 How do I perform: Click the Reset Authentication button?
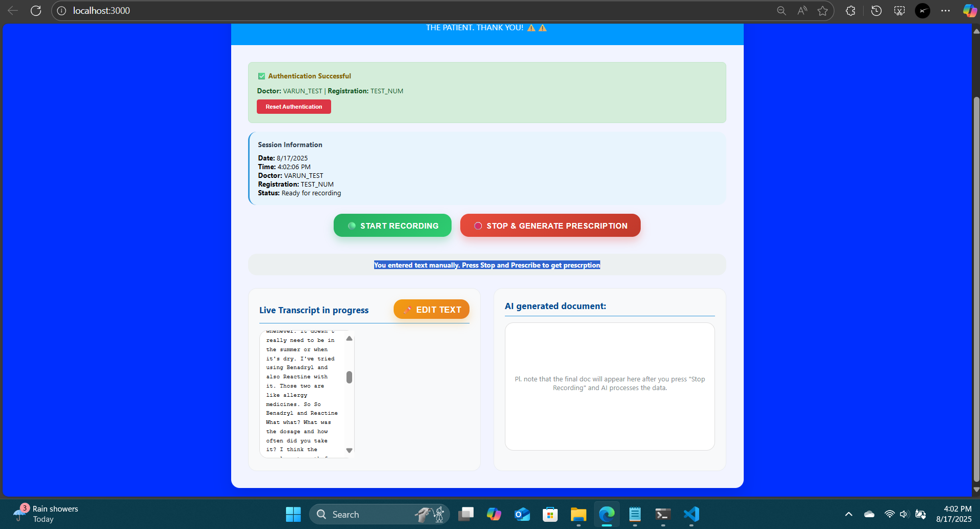tap(293, 107)
